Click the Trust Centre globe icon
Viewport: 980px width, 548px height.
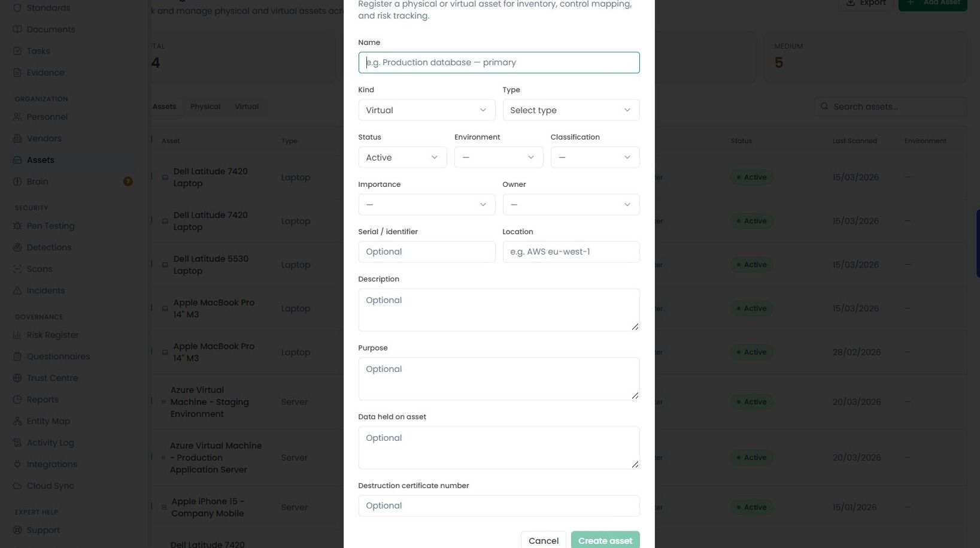click(17, 378)
